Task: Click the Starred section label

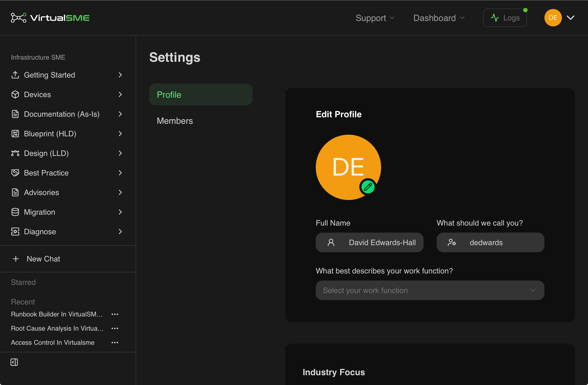Action: coord(23,282)
